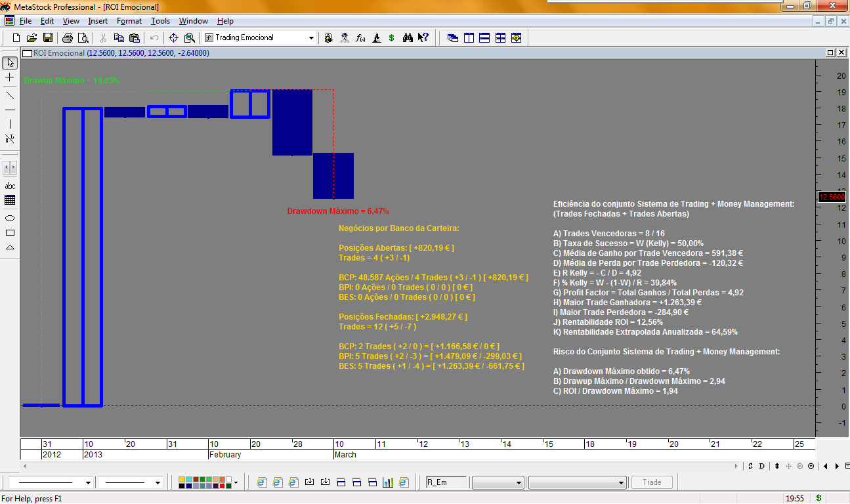Open the line style dropdown
Viewport: 850px width, 504px height.
point(87,482)
